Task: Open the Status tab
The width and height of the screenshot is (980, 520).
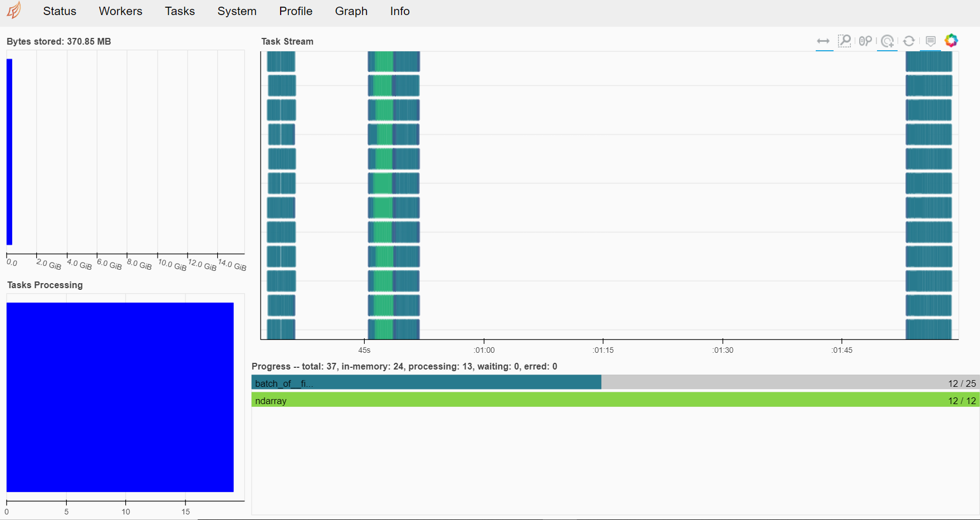Action: click(x=60, y=11)
